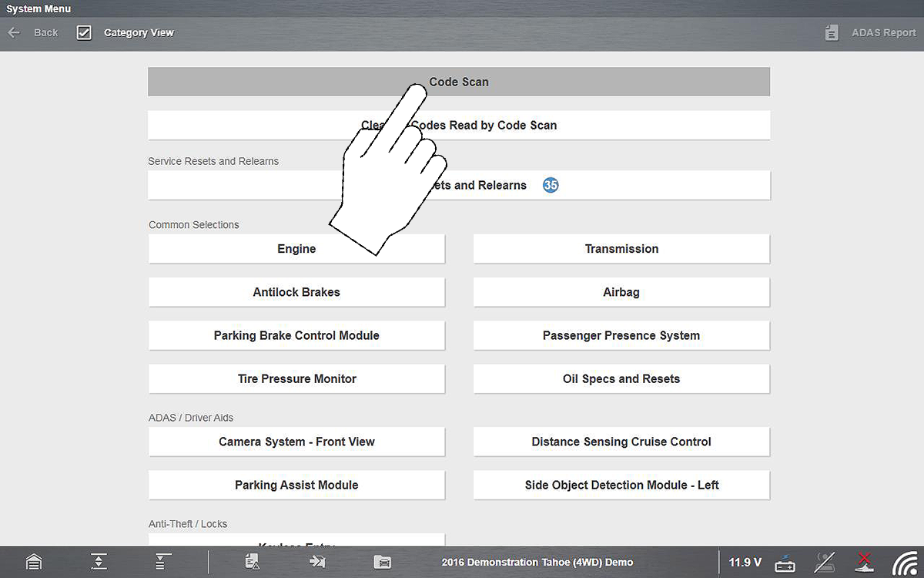Click the red X connection status icon
Screen dimensions: 924x578
click(865, 562)
